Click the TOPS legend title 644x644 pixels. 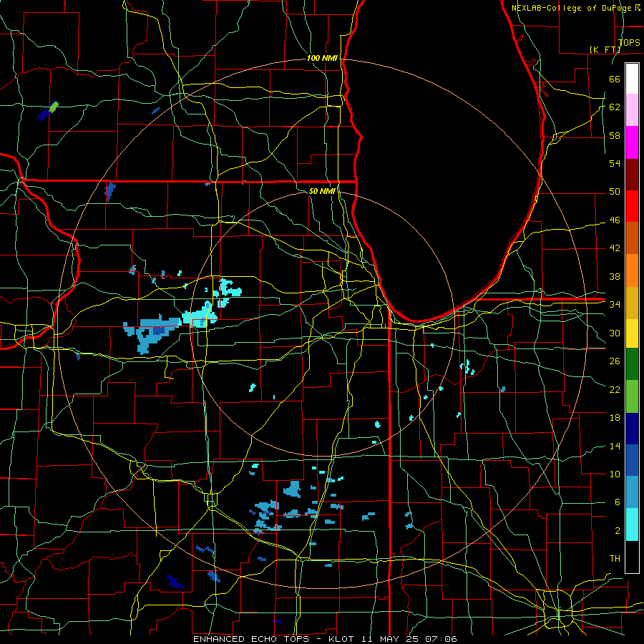click(x=629, y=42)
